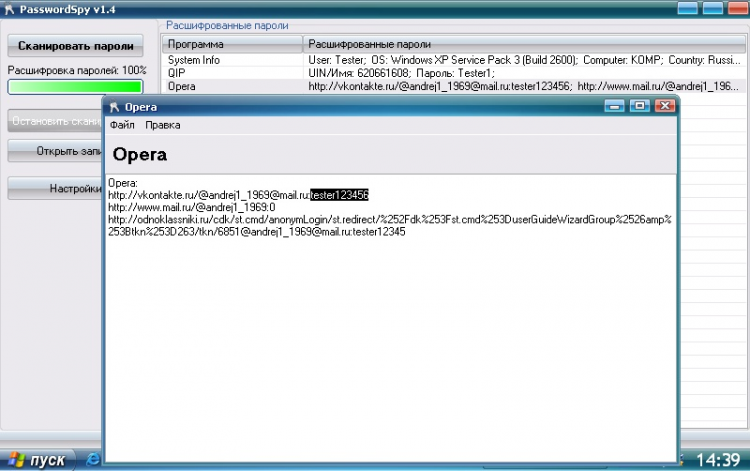
Task: Close the Opera details window
Action: 665,106
